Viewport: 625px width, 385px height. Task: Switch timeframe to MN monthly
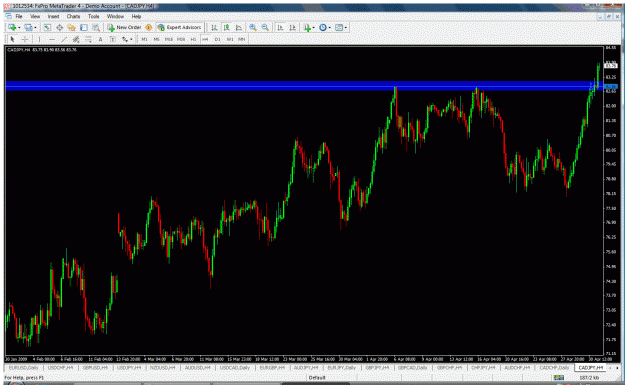coord(242,39)
